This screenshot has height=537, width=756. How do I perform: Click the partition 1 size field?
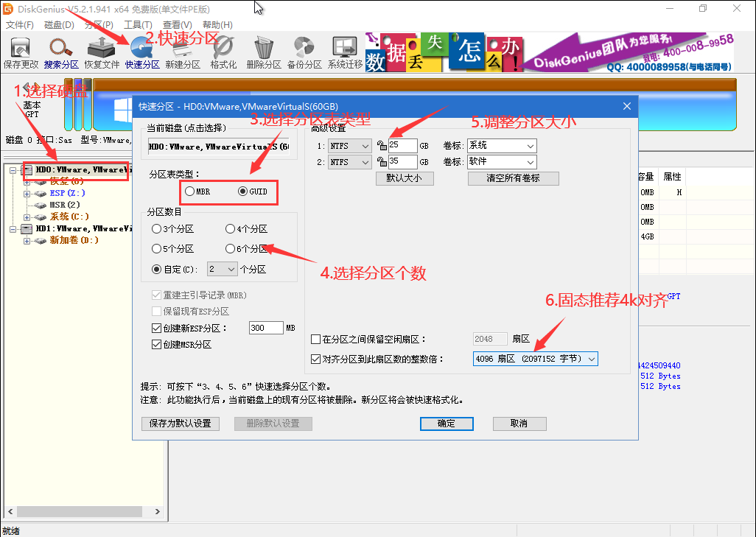[402, 146]
